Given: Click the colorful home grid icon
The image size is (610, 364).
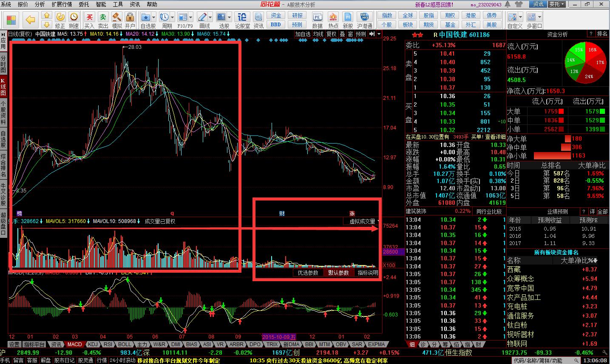Looking at the screenshot, I should [11, 20].
